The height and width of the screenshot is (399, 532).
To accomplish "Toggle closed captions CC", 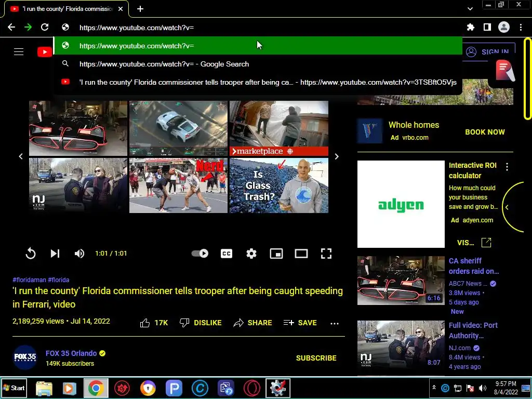I will (227, 254).
